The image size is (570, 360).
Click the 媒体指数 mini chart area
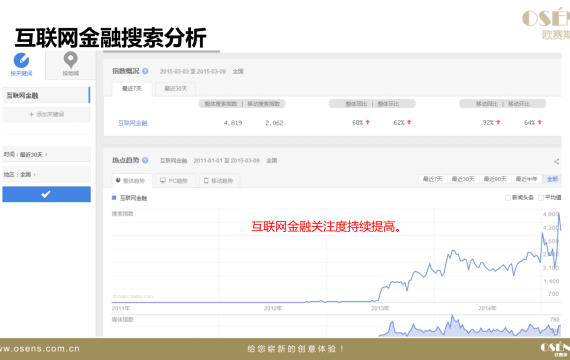point(336,326)
